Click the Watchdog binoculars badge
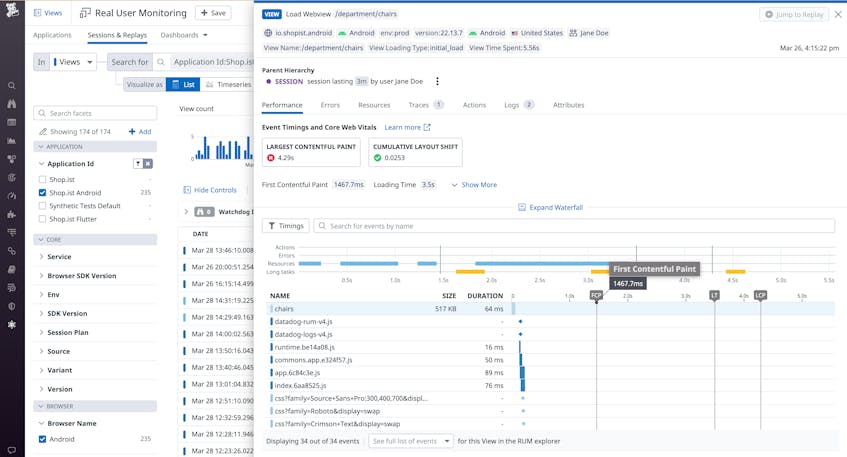847x457 pixels. coord(204,212)
